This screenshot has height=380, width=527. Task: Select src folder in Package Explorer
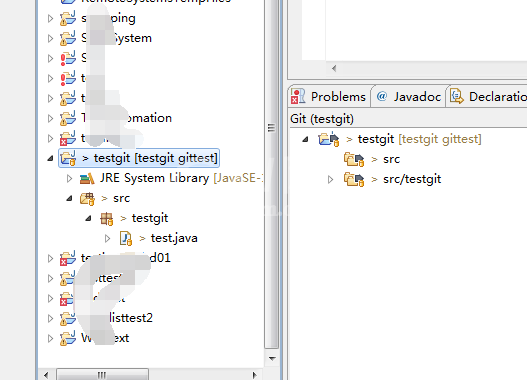click(121, 199)
